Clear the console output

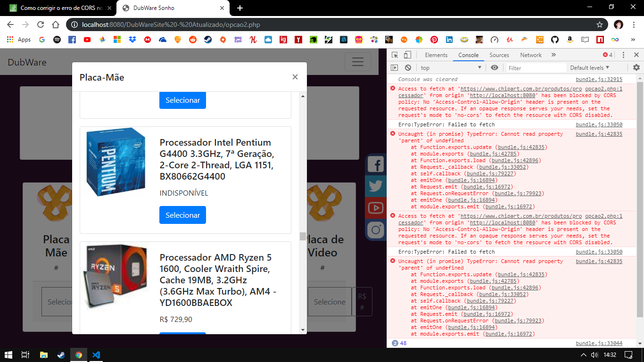pos(408,68)
